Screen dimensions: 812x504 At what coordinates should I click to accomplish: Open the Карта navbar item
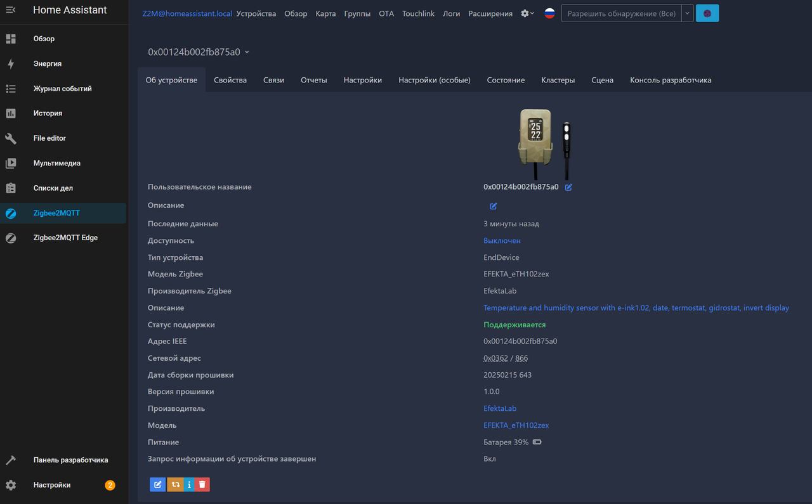326,13
